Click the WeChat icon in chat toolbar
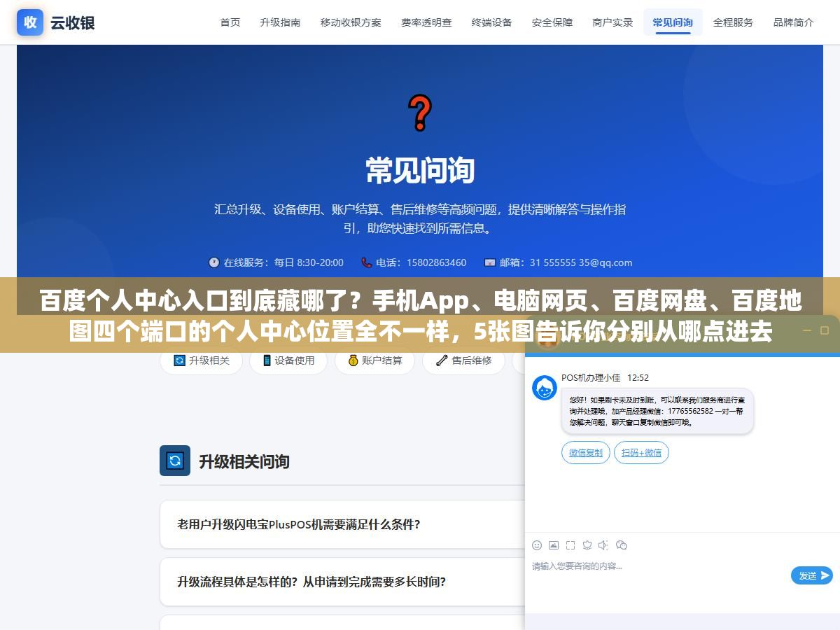The image size is (840, 630). coord(622,545)
